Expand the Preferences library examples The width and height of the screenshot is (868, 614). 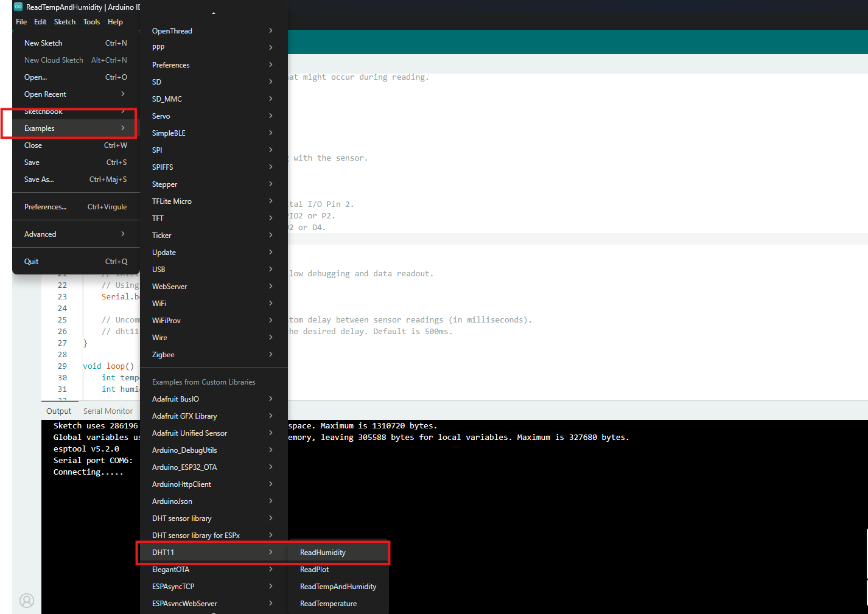214,65
